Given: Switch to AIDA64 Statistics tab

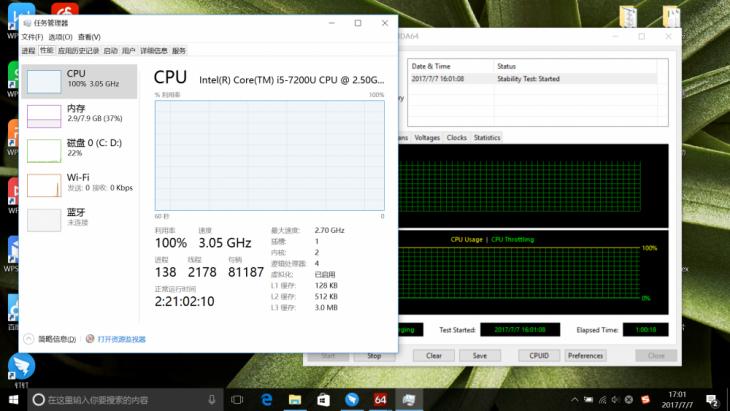Looking at the screenshot, I should tap(487, 137).
